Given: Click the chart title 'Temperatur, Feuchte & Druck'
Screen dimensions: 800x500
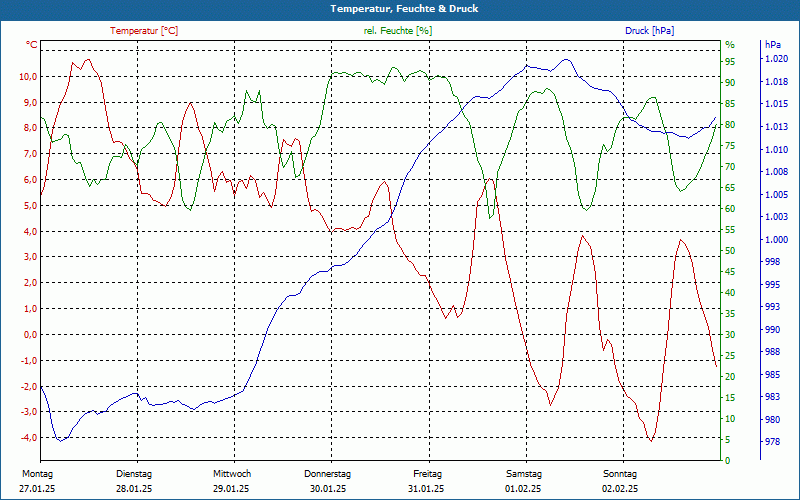Looking at the screenshot, I should 404,9.
